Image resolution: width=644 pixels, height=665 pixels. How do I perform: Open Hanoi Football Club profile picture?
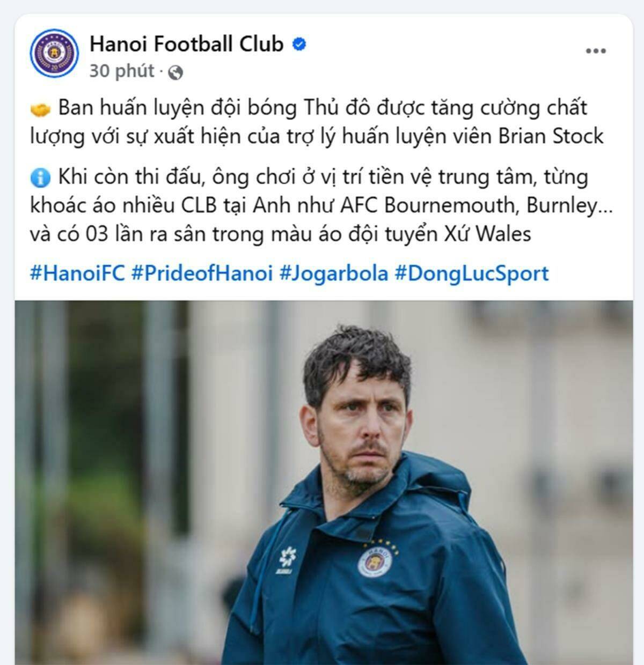[54, 53]
